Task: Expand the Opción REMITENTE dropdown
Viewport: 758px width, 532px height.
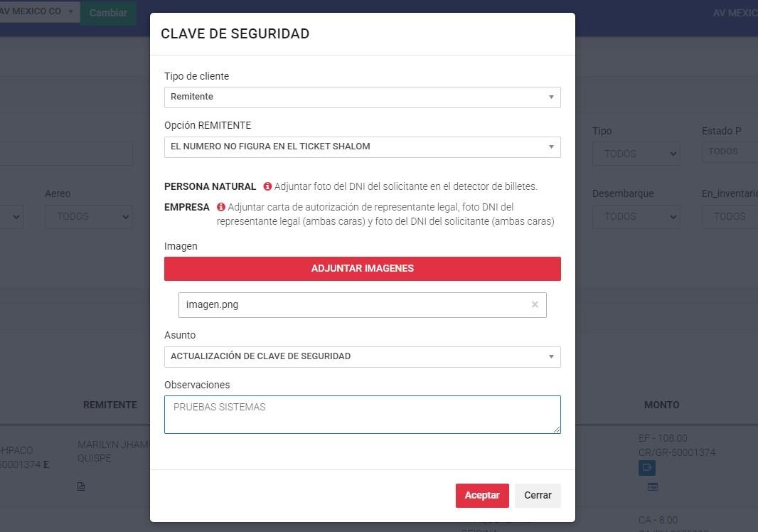Action: (362, 147)
